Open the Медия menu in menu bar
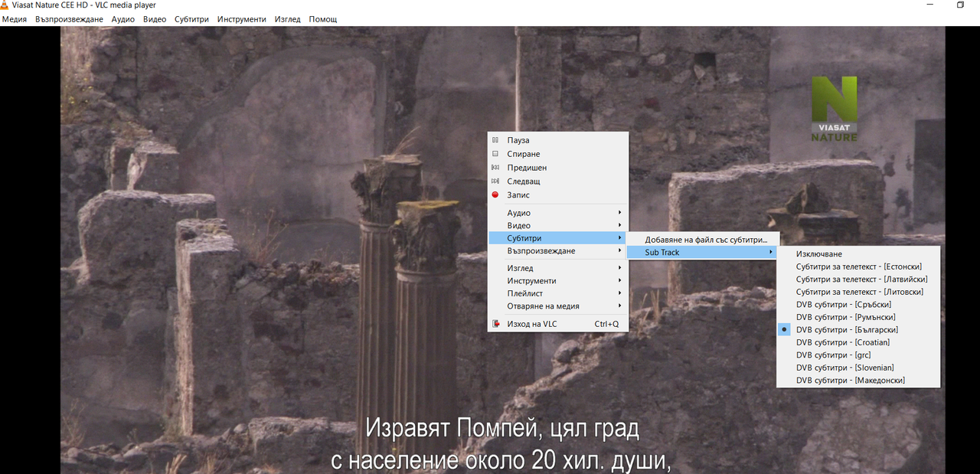 15,19
